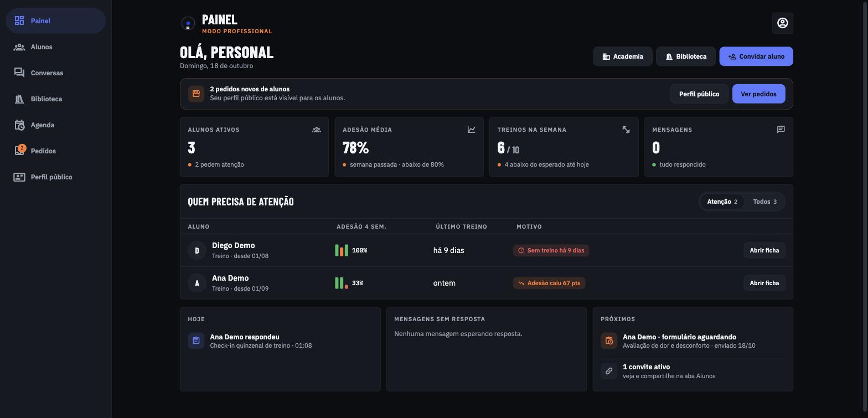Click 'Ana Demo respondeu' entry
The image size is (868, 418).
280,341
